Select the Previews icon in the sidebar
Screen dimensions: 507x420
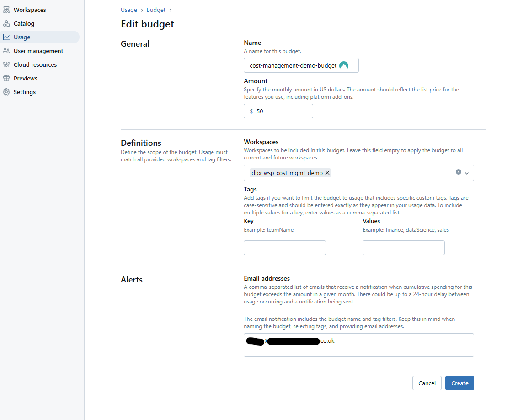coord(6,78)
